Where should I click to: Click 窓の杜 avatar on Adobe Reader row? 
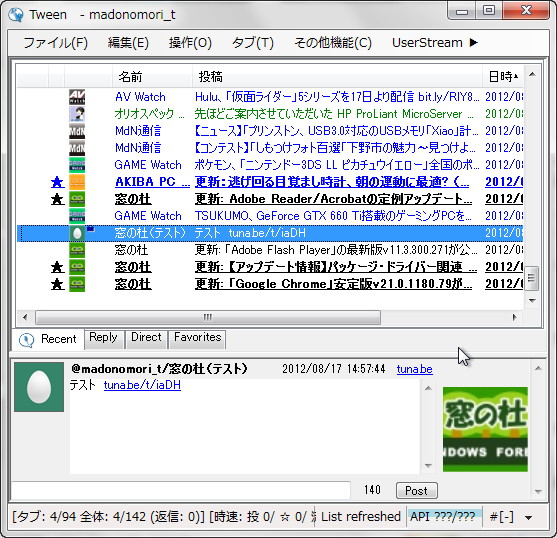tap(77, 199)
